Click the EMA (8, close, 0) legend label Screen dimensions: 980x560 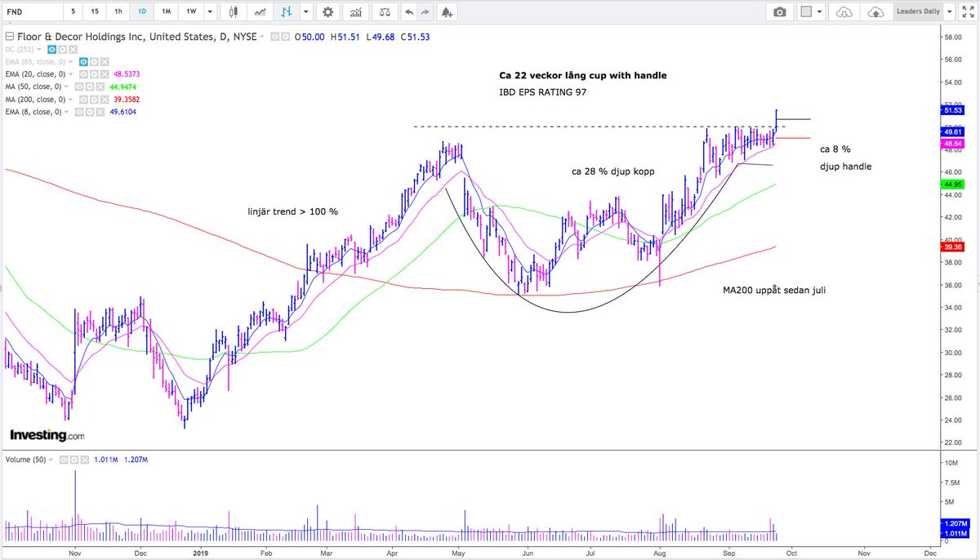click(33, 112)
